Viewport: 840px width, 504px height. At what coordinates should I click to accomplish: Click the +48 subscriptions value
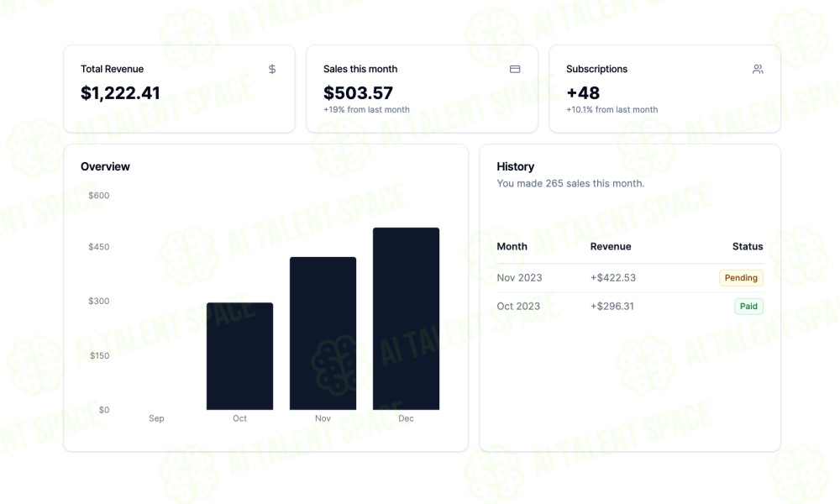583,92
